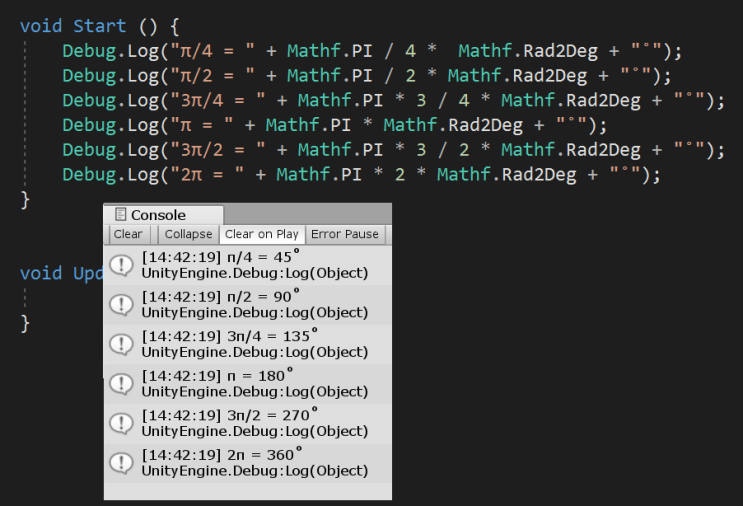
Task: Click the info icon beside the 3π/4 log
Action: (121, 344)
